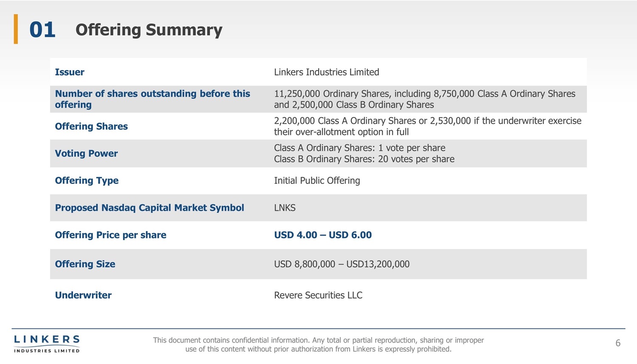Screen dimensions: 637x364
Task: Click the Revere Securities LLC underwriter name
Action: (x=318, y=295)
